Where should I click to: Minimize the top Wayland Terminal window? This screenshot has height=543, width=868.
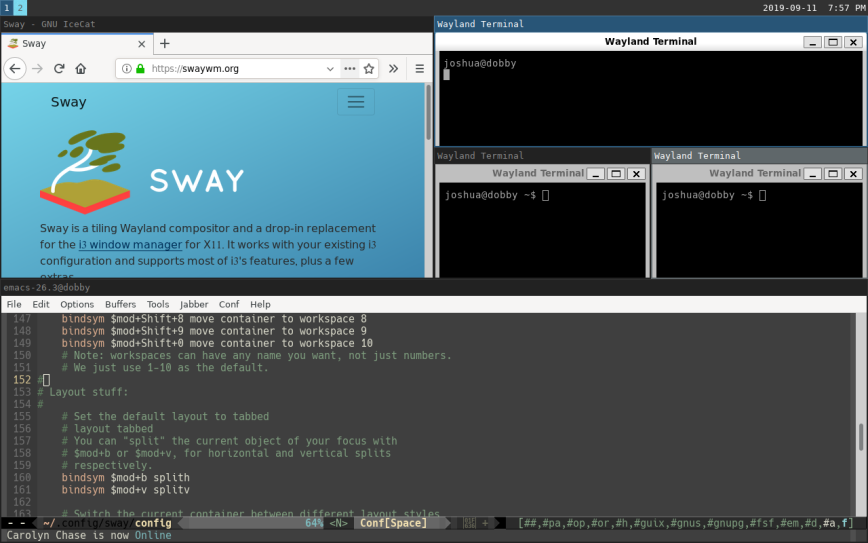coord(812,42)
